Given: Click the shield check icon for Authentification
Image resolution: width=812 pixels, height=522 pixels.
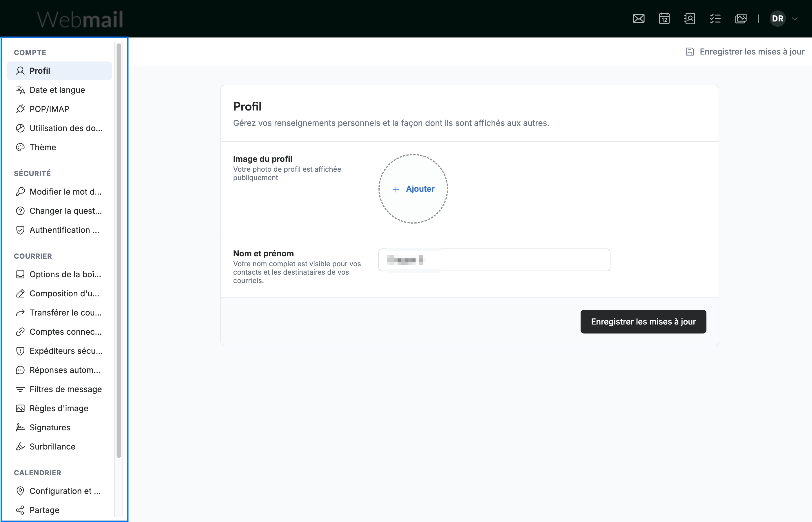Looking at the screenshot, I should click(20, 230).
